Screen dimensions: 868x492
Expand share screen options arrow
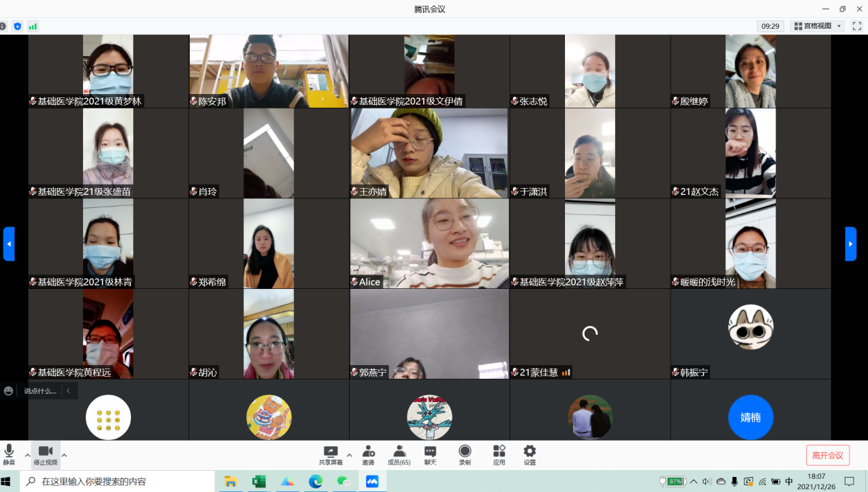[349, 454]
